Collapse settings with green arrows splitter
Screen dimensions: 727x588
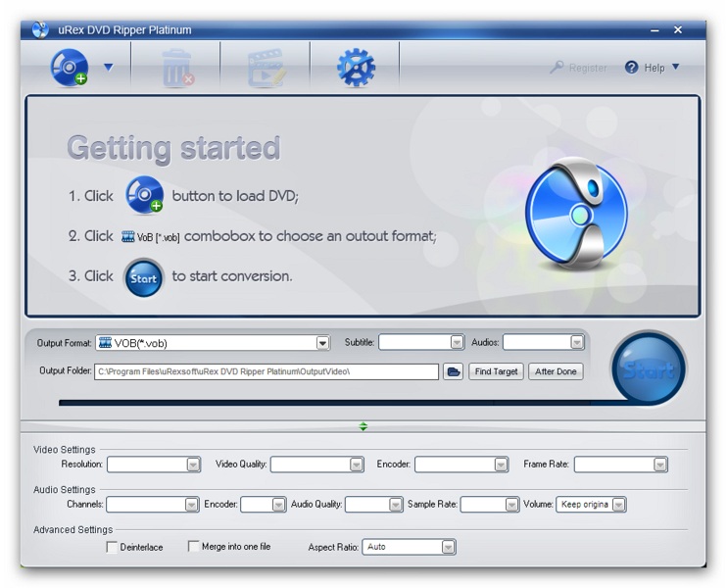[363, 426]
